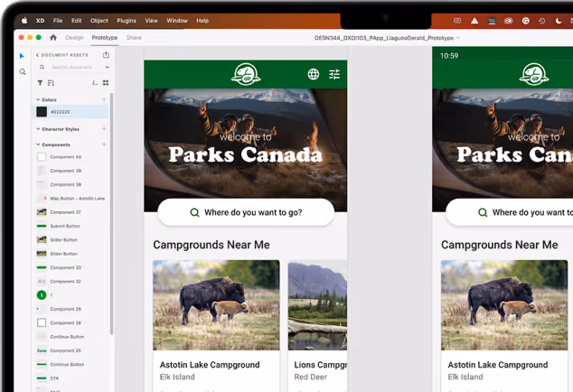Click the Lions Campground mountain photo
The image size is (573, 392).
tap(317, 305)
